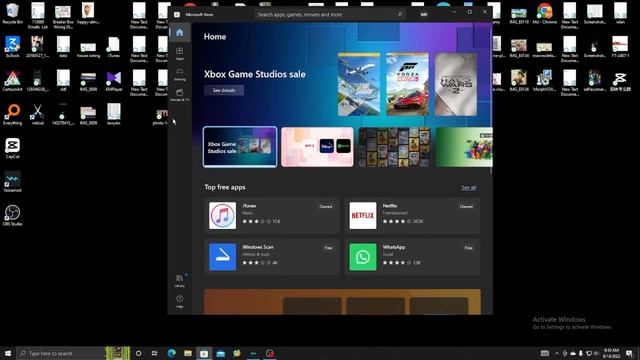
Task: Click the Top free apps heading
Action: click(x=225, y=187)
